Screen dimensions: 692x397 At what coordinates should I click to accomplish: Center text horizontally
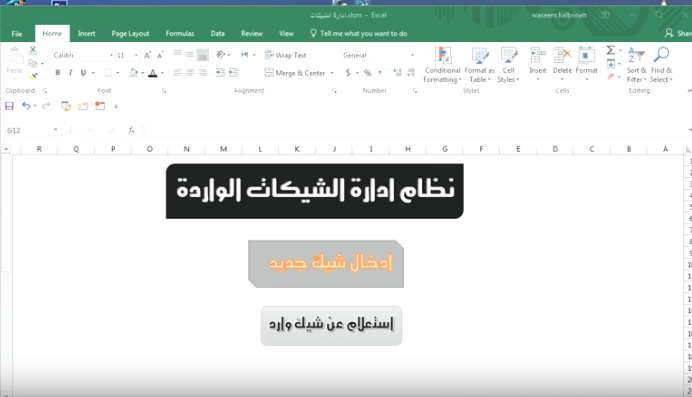190,73
